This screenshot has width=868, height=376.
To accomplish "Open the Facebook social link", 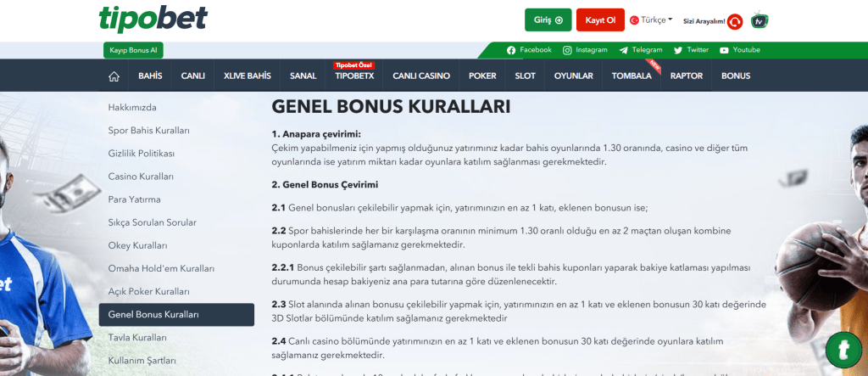I will [529, 50].
